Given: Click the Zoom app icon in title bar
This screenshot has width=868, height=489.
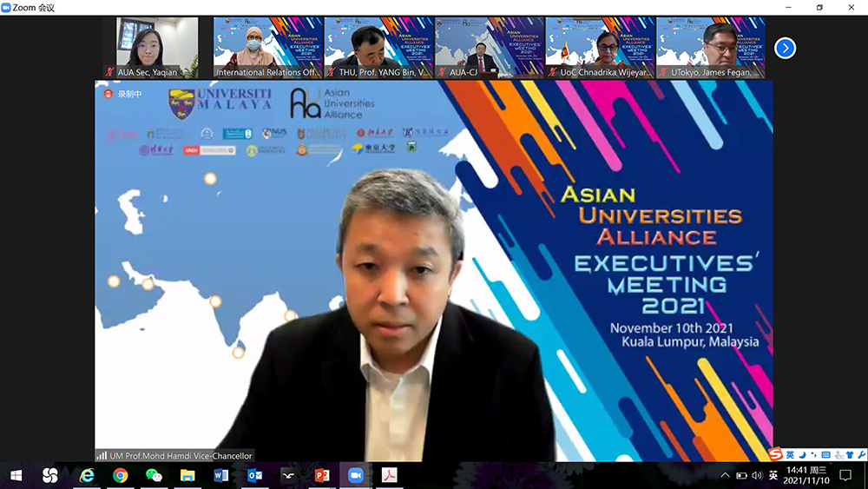Looking at the screenshot, I should (x=6, y=7).
